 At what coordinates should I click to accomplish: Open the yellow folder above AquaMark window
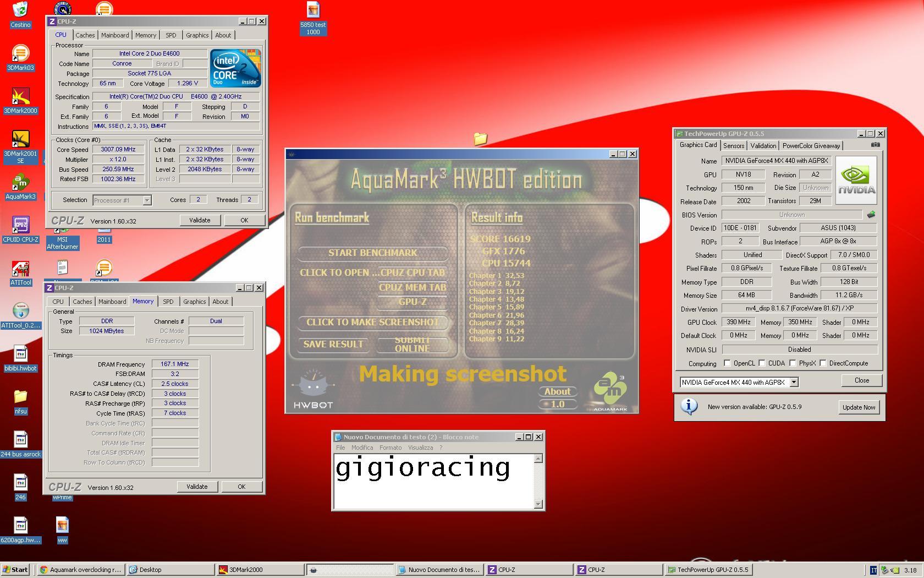coord(481,139)
